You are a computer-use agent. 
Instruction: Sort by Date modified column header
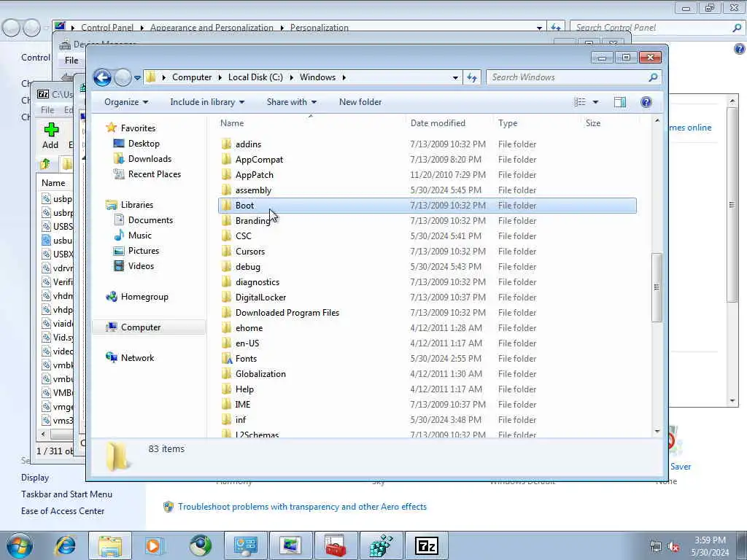click(438, 122)
